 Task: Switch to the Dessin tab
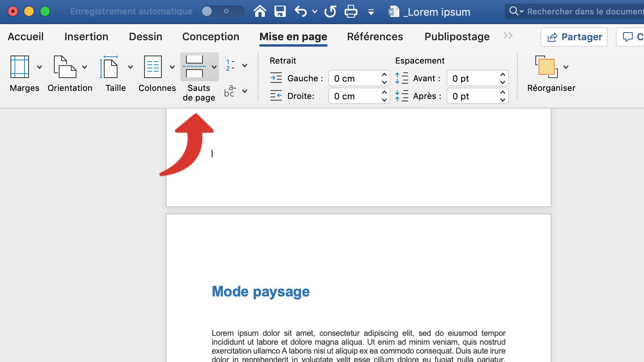click(145, 37)
